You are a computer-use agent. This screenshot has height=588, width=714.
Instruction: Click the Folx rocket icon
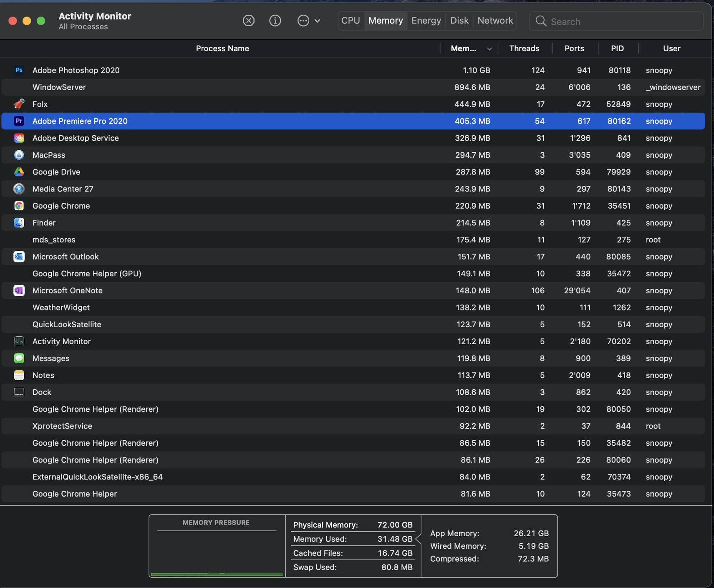click(19, 104)
